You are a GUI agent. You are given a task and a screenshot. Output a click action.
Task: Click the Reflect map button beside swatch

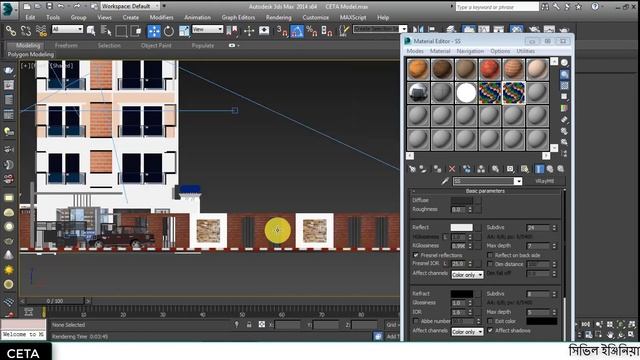[x=478, y=227]
